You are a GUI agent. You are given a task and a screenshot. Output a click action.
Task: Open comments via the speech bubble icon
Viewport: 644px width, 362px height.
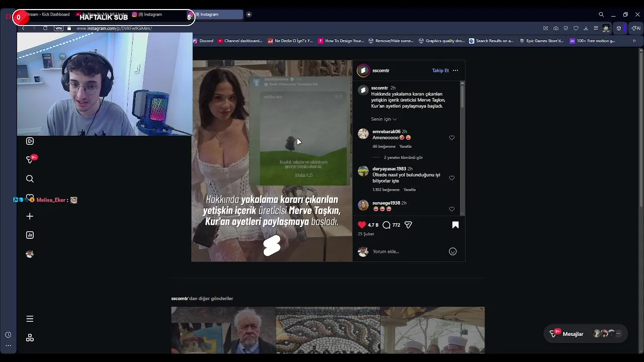pos(386,225)
